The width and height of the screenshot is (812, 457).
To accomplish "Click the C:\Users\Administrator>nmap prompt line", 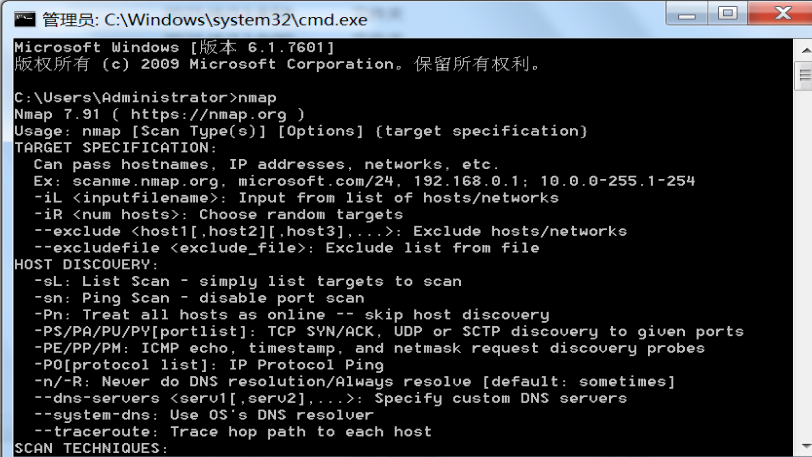I will (145, 98).
